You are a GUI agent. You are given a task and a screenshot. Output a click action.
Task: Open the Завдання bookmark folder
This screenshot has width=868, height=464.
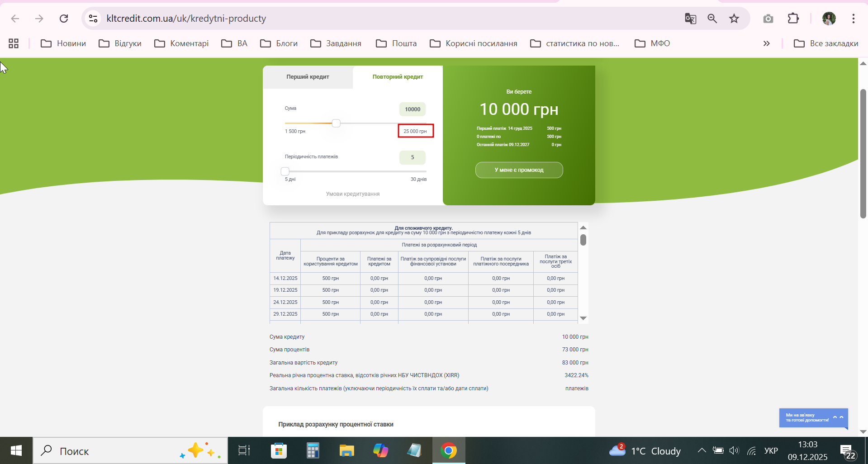click(336, 43)
